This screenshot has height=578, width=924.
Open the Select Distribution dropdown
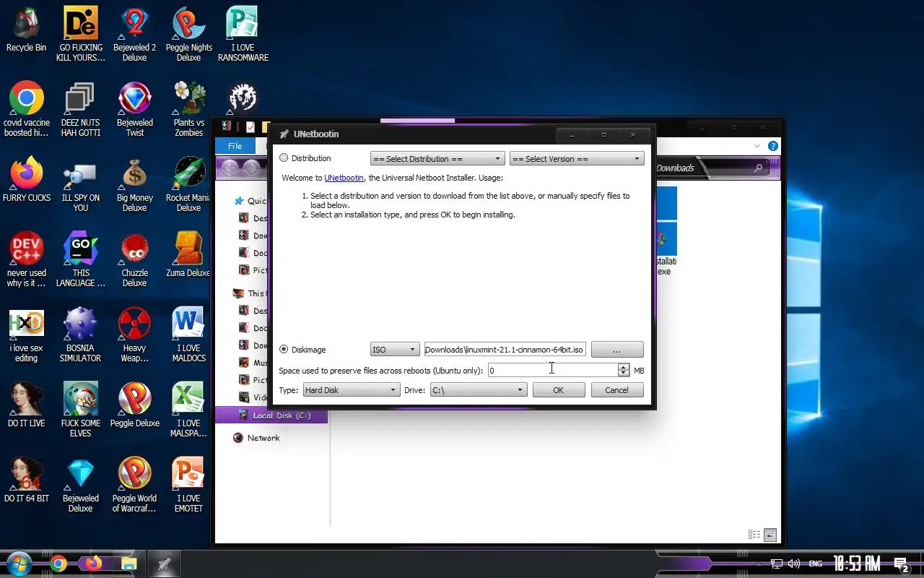[x=437, y=159]
